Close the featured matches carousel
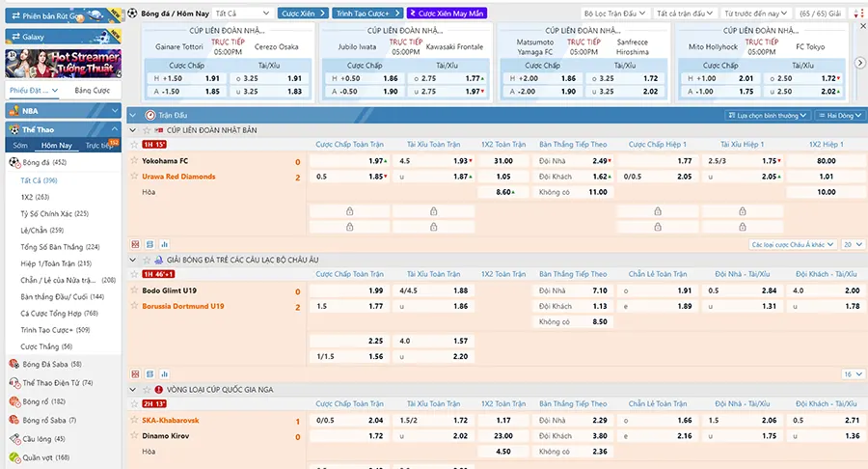Screen dimensions: 868x469 [x=862, y=26]
